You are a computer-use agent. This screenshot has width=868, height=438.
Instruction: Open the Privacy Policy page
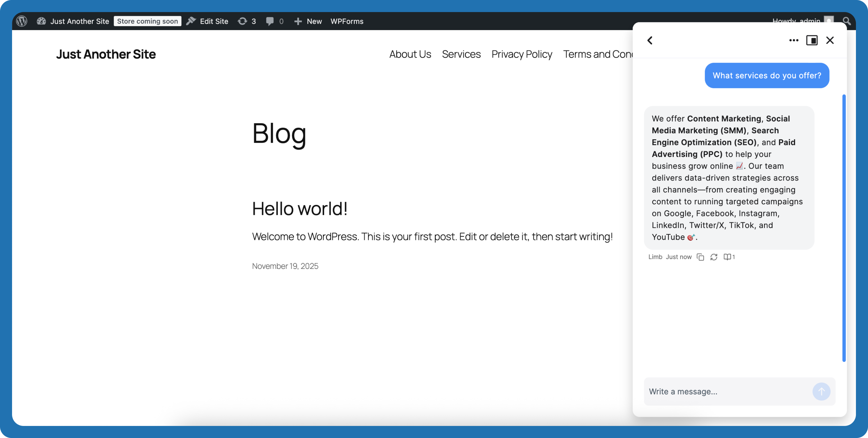pos(522,54)
